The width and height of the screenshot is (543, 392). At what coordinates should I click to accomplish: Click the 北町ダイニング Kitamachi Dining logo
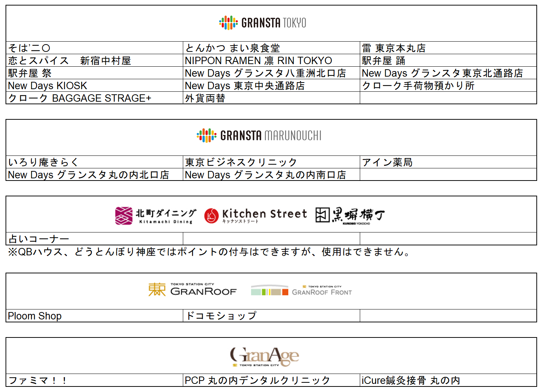click(x=156, y=216)
